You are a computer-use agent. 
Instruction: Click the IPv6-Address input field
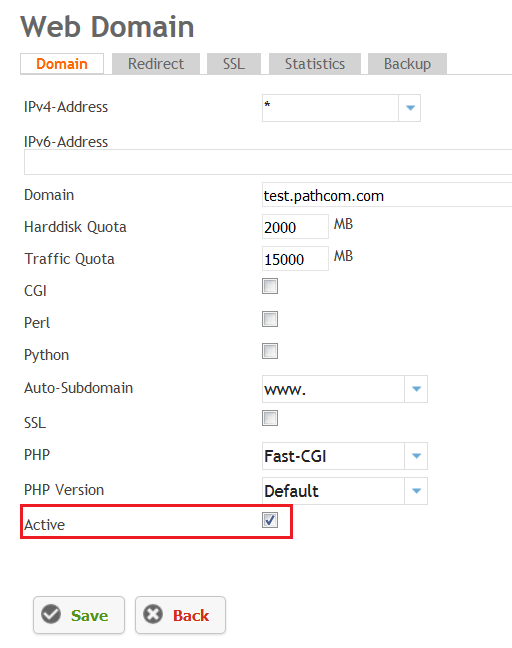tap(268, 162)
